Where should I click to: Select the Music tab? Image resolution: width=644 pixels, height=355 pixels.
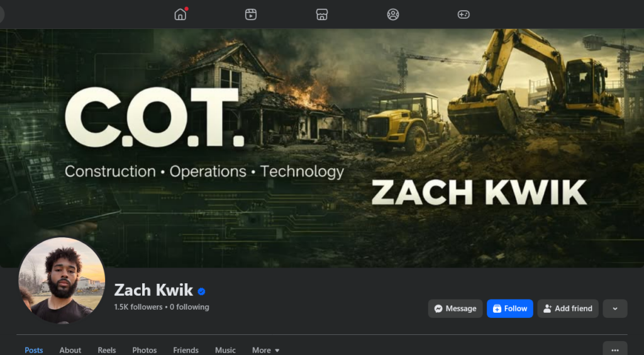[x=226, y=350]
